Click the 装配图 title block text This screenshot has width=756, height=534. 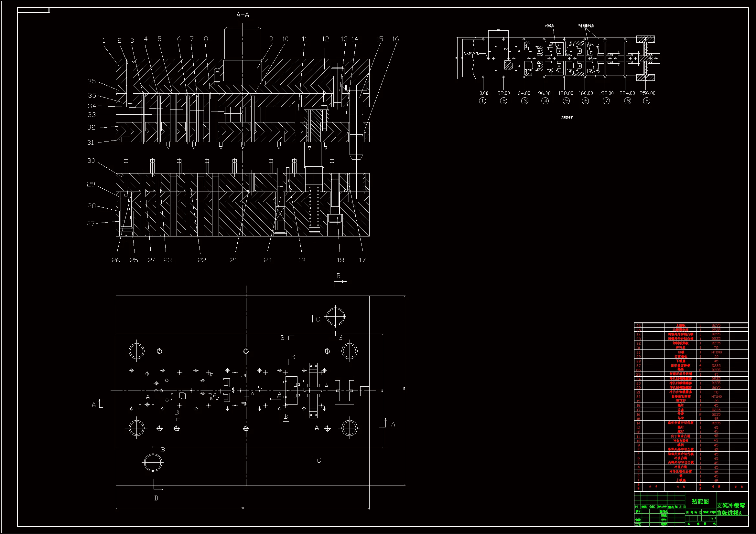(700, 501)
